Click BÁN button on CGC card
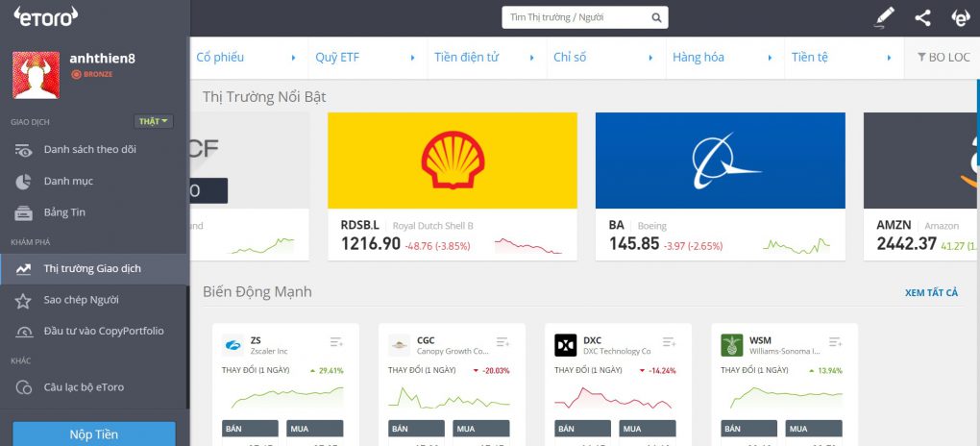980x446 pixels. [416, 431]
